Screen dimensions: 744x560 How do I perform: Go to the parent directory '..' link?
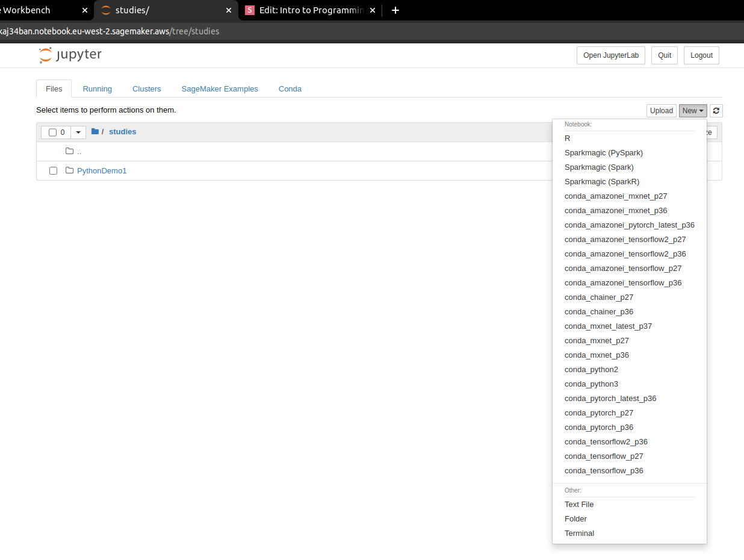79,152
